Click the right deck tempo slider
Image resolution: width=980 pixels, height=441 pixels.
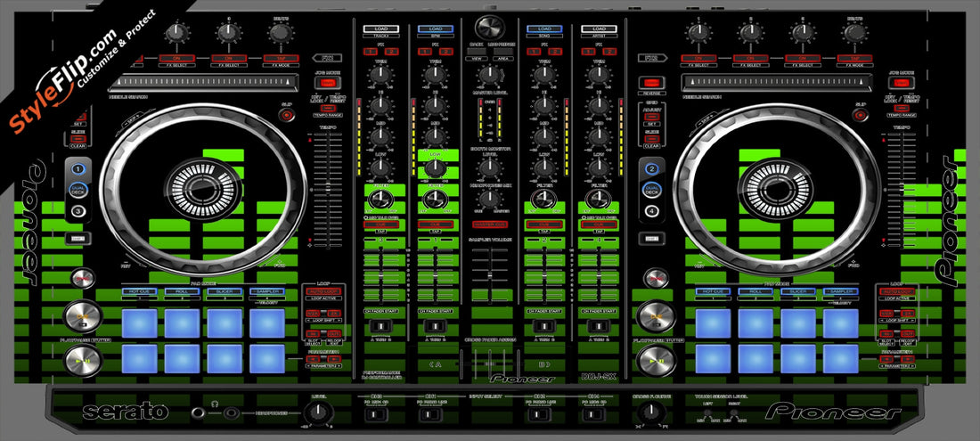[900, 188]
